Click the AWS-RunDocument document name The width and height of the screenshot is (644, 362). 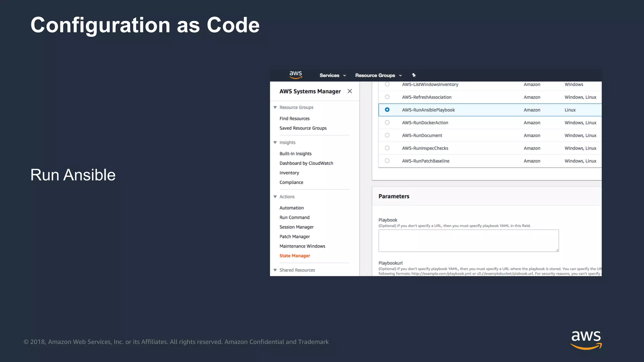tap(422, 135)
